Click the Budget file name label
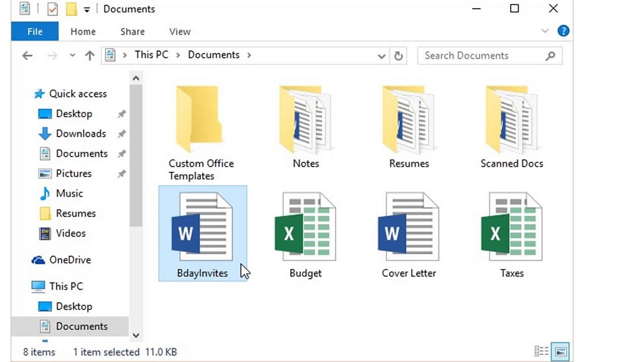Screen dimensions: 644x362 [305, 274]
